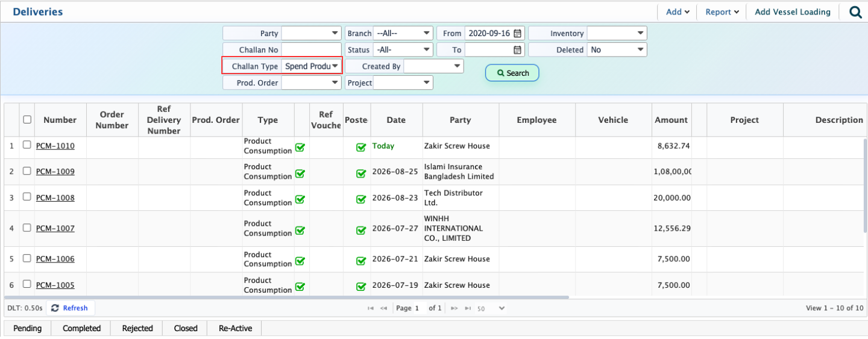This screenshot has width=868, height=339.
Task: Click the Type check icon for PCM-1005
Action: point(300,287)
